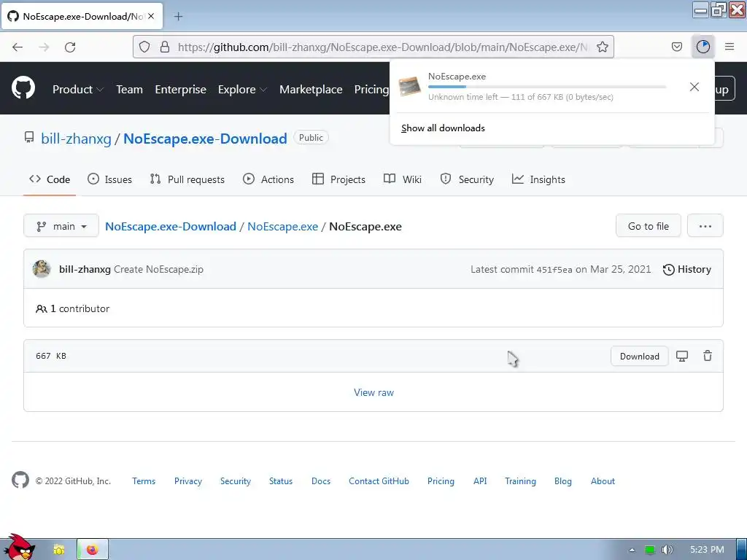747x560 pixels.
Task: Open footer Terms link
Action: click(x=144, y=481)
